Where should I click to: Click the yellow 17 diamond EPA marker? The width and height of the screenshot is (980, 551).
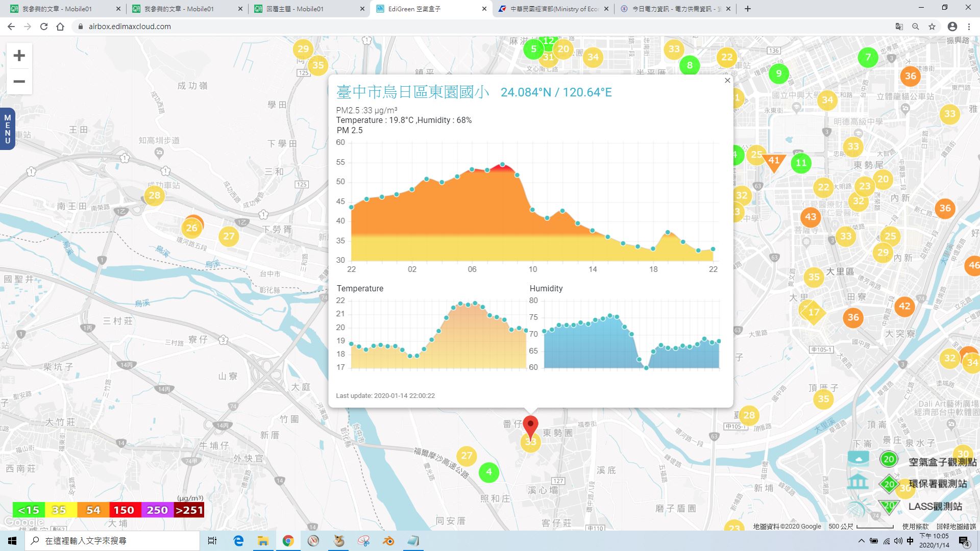pyautogui.click(x=813, y=312)
